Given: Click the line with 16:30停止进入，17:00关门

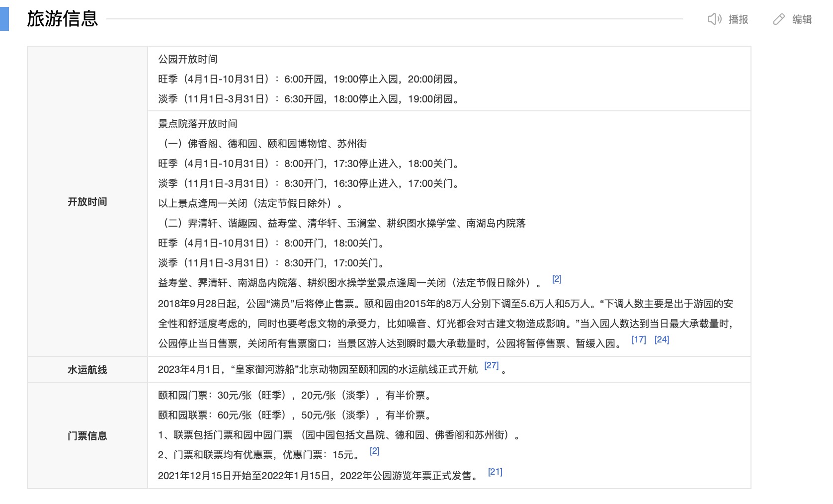Looking at the screenshot, I should tap(310, 183).
